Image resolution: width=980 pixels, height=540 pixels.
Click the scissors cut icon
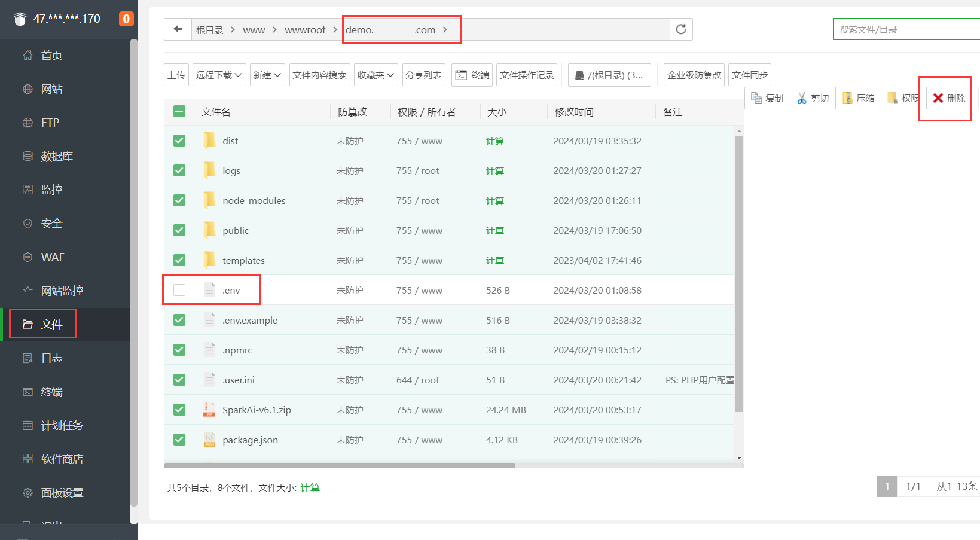point(802,98)
